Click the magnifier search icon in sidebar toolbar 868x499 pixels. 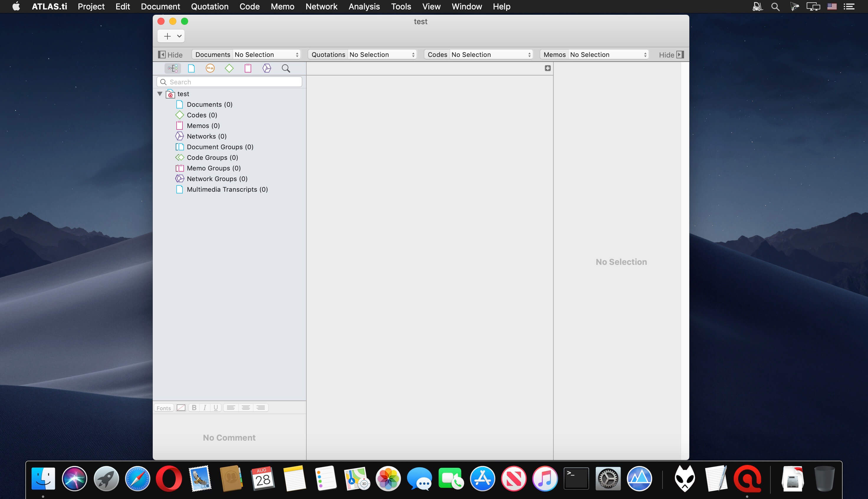(x=286, y=68)
